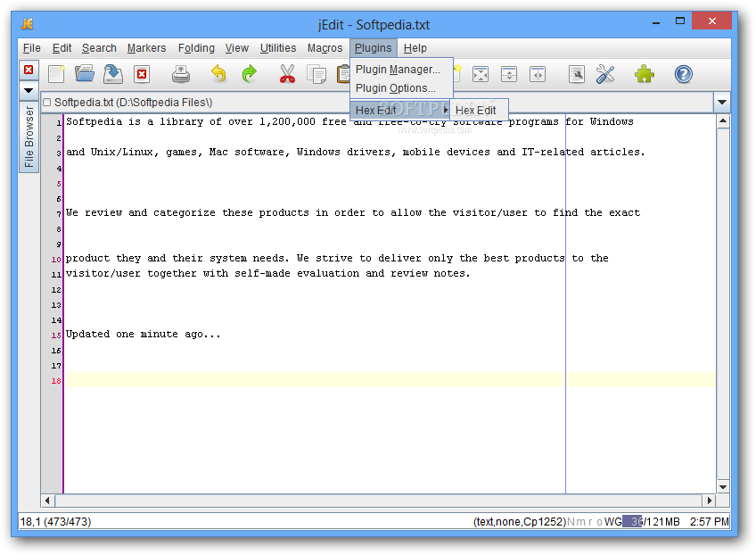Open the Help menu
Viewport: 756px width, 555px height.
[415, 48]
